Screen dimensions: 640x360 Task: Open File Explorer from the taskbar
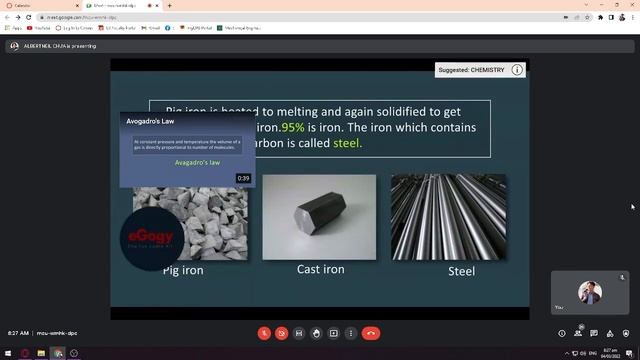[41, 353]
